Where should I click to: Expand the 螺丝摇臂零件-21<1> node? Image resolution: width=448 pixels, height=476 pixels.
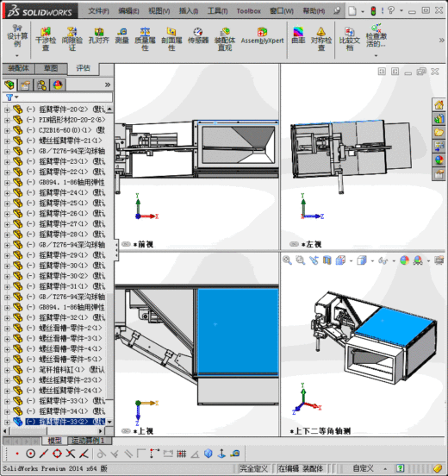tap(7, 141)
